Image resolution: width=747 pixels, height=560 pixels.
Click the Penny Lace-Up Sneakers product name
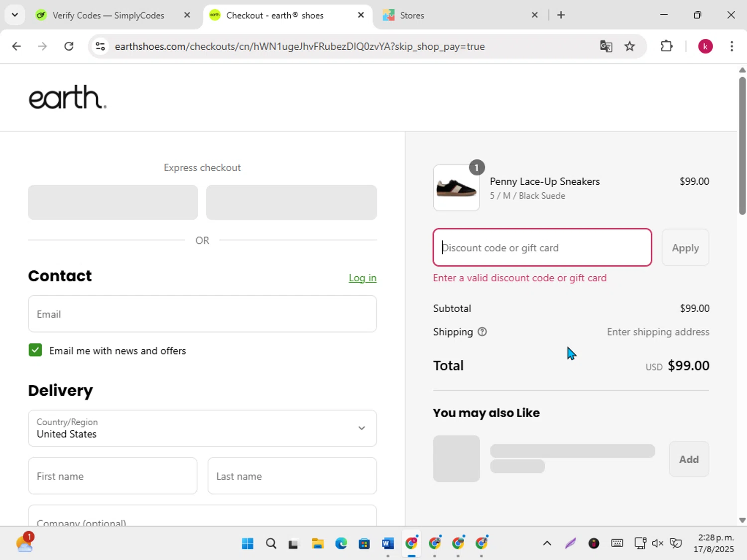pos(545,181)
